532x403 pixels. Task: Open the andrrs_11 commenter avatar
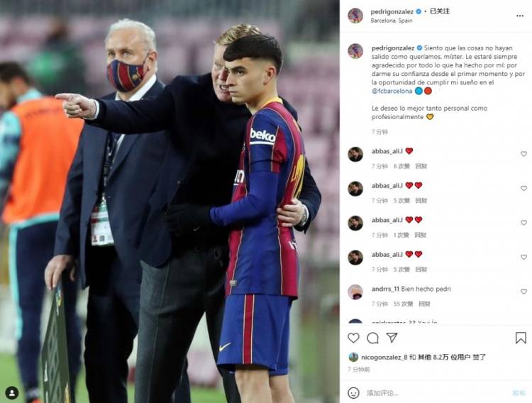(x=355, y=292)
